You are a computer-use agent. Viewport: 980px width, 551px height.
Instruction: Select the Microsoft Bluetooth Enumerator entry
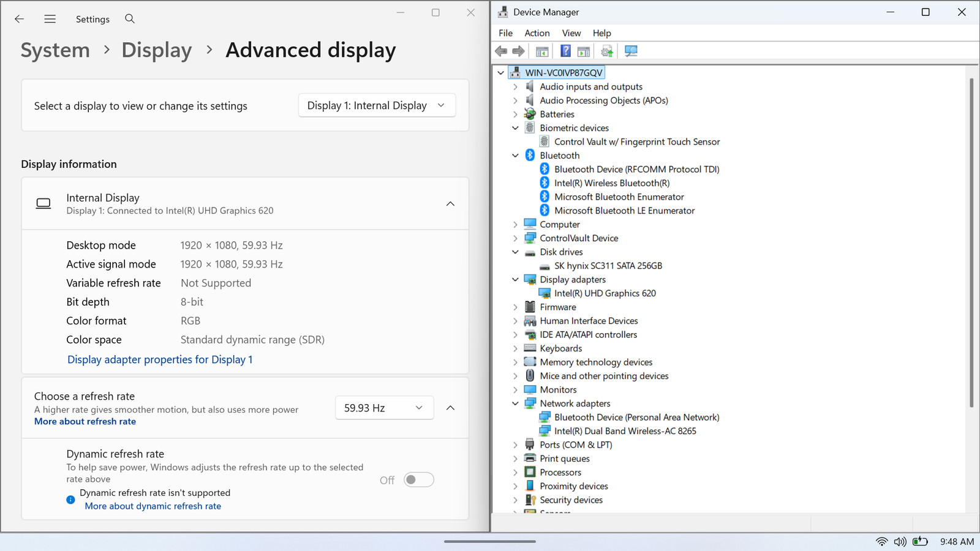[x=619, y=197]
